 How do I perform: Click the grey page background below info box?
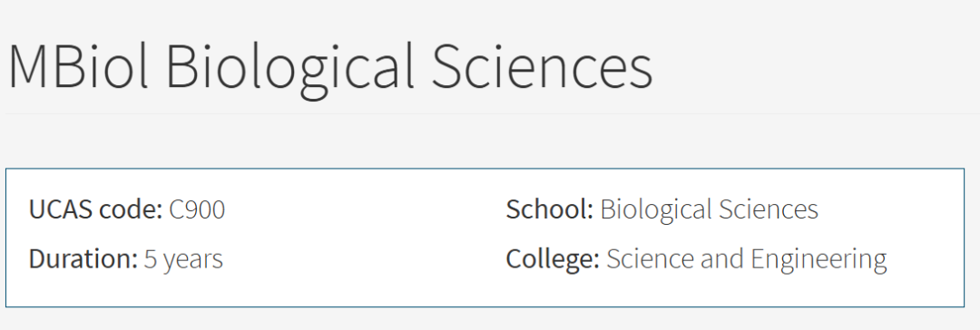point(490,319)
